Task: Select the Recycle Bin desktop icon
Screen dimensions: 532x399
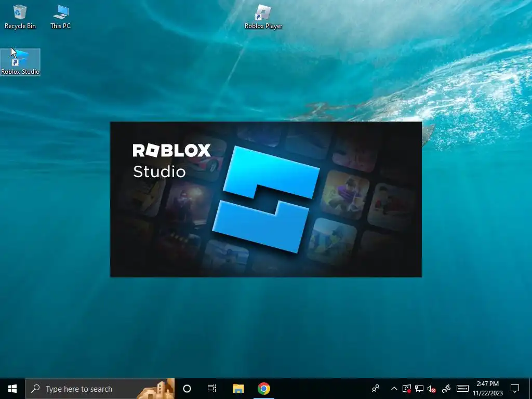Action: pyautogui.click(x=20, y=17)
